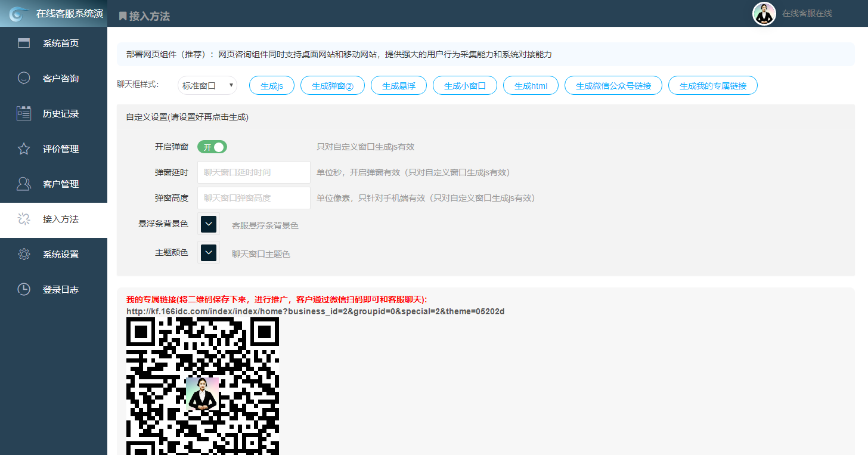The image size is (868, 455).
Task: Open 历史记录 menu item
Action: tap(54, 113)
